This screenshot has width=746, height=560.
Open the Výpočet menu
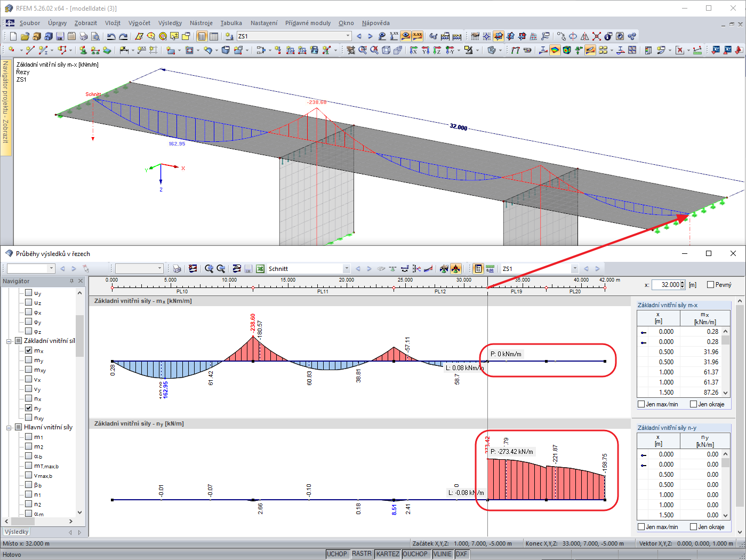pyautogui.click(x=139, y=23)
